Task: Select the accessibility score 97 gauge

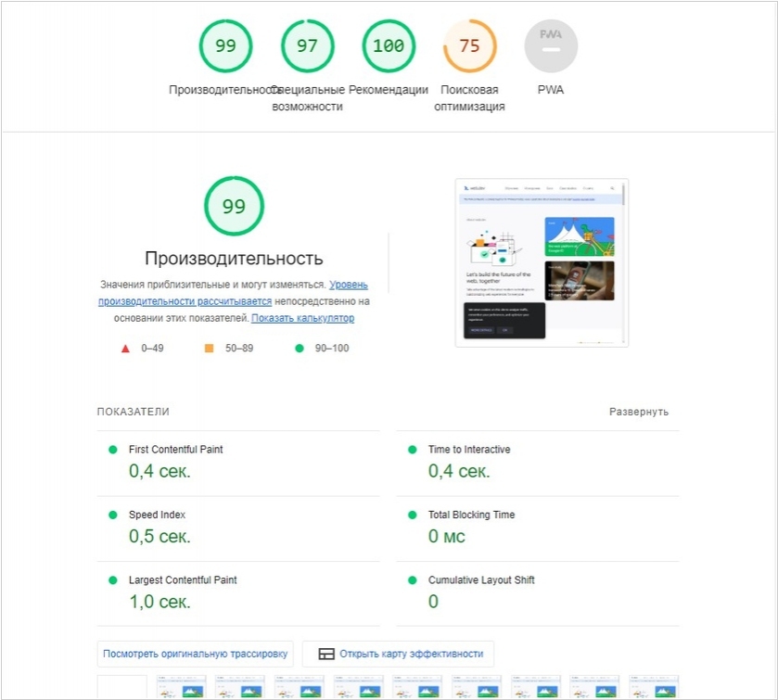Action: click(x=307, y=45)
